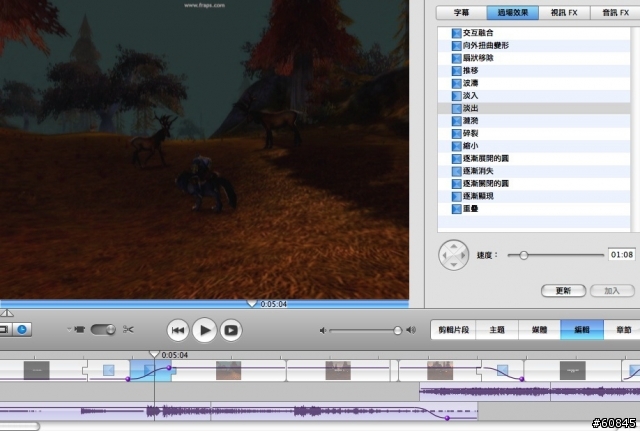Switch to clip viewer button
This screenshot has height=431, width=640.
click(5, 329)
